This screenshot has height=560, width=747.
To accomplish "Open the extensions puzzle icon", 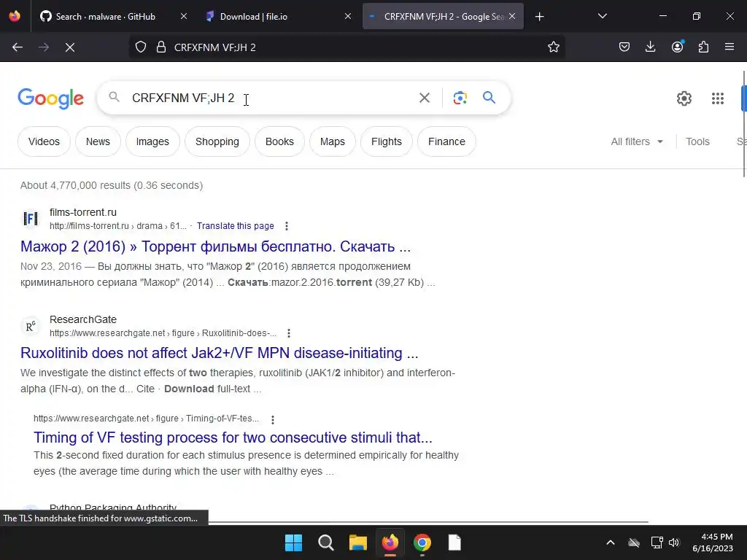I will [x=703, y=47].
